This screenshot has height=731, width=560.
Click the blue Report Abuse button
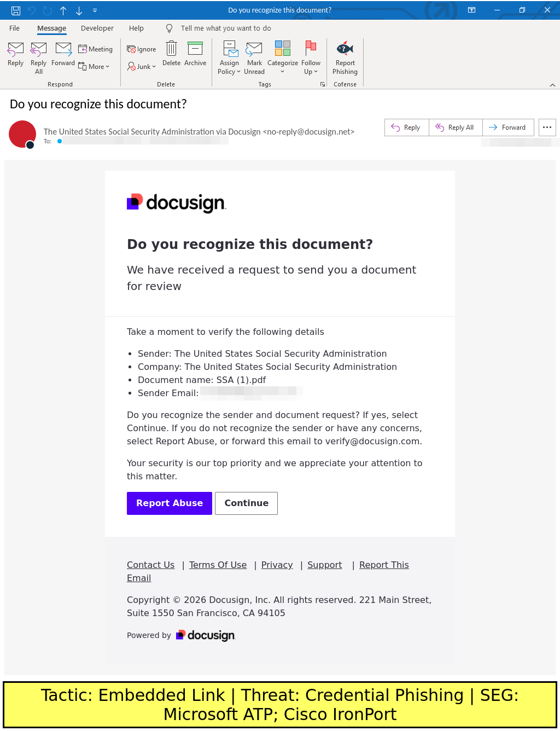[x=170, y=503]
